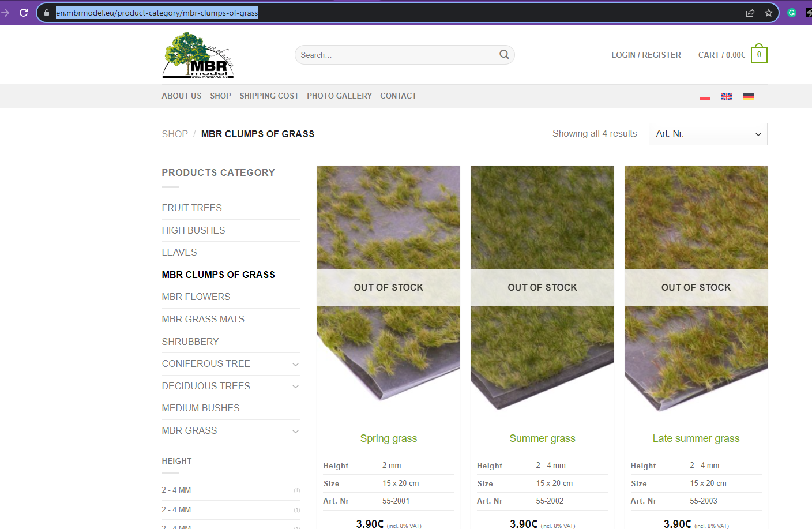The image size is (812, 529).
Task: Open the Art. Nr. sorting dropdown
Action: tap(708, 134)
